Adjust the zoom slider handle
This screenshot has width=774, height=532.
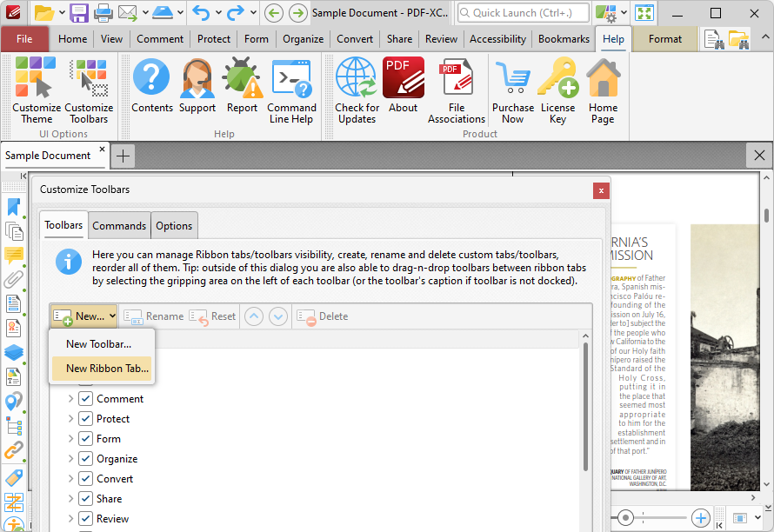pos(625,518)
